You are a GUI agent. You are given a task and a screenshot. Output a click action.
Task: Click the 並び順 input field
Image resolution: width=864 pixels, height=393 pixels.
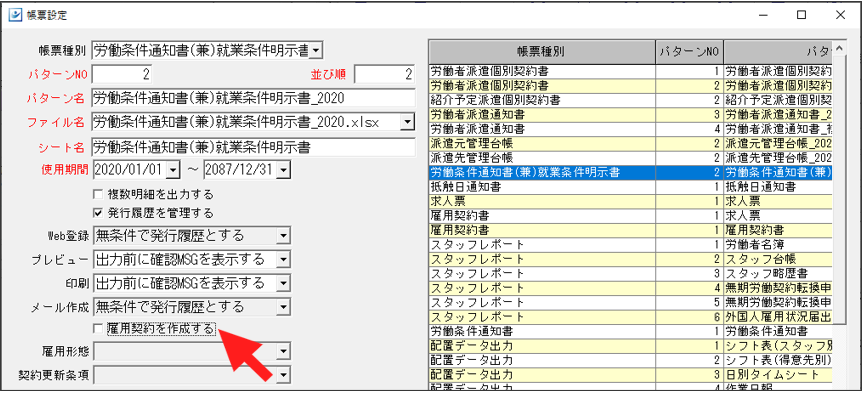coord(384,74)
